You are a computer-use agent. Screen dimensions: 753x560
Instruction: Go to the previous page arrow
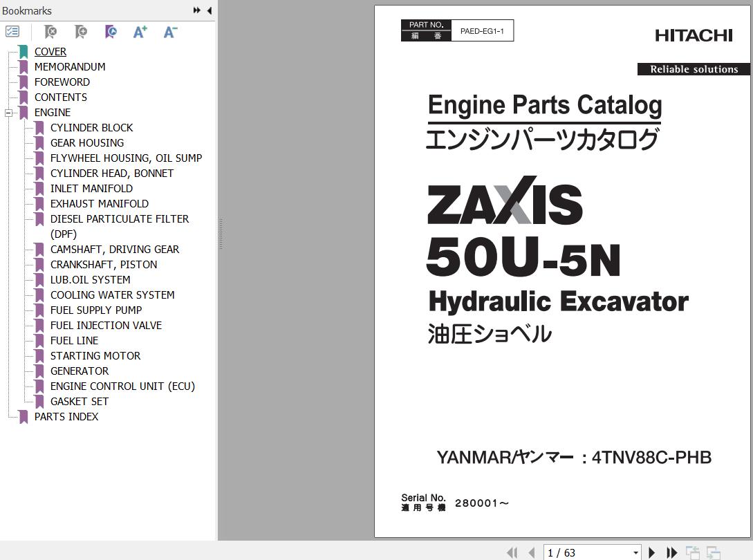coord(532,553)
